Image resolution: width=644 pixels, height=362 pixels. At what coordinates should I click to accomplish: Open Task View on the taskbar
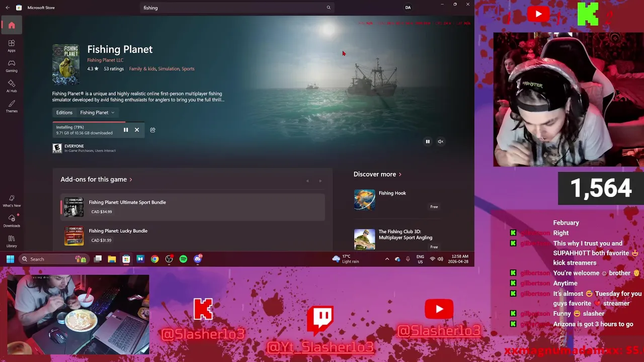point(98,259)
